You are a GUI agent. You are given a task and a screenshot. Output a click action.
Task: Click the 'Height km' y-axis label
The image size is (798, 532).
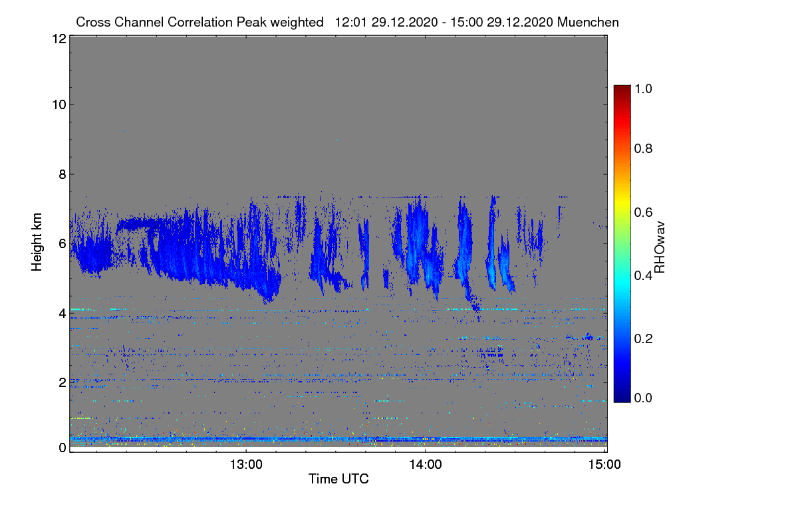tap(37, 241)
